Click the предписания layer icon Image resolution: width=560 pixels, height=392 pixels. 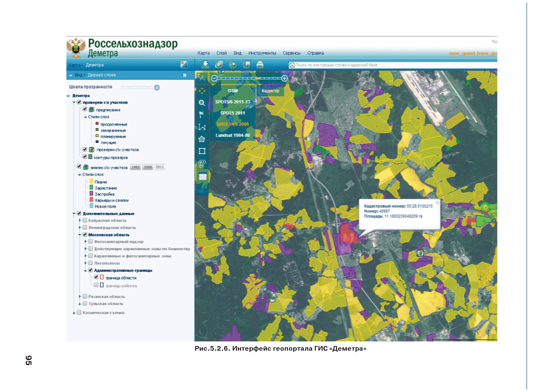click(x=91, y=109)
